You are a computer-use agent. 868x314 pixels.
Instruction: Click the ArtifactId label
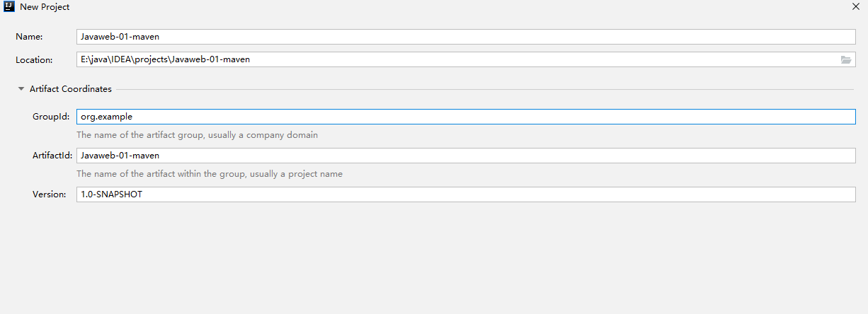tap(52, 156)
